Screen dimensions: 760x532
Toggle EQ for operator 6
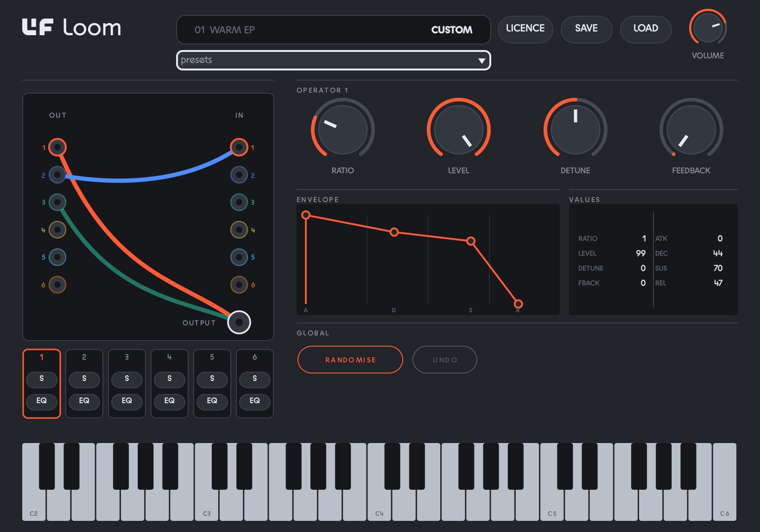[x=255, y=401]
